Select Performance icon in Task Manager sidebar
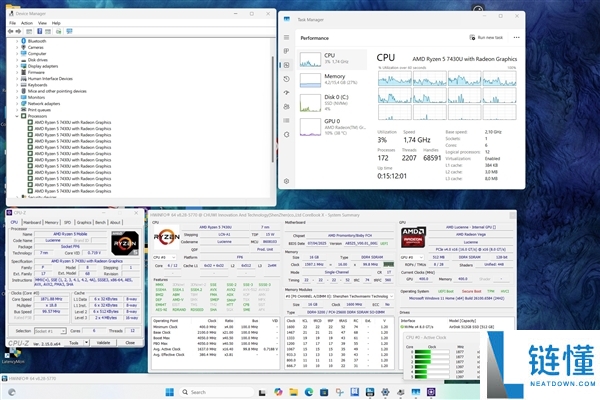The image size is (600, 400). 286,65
